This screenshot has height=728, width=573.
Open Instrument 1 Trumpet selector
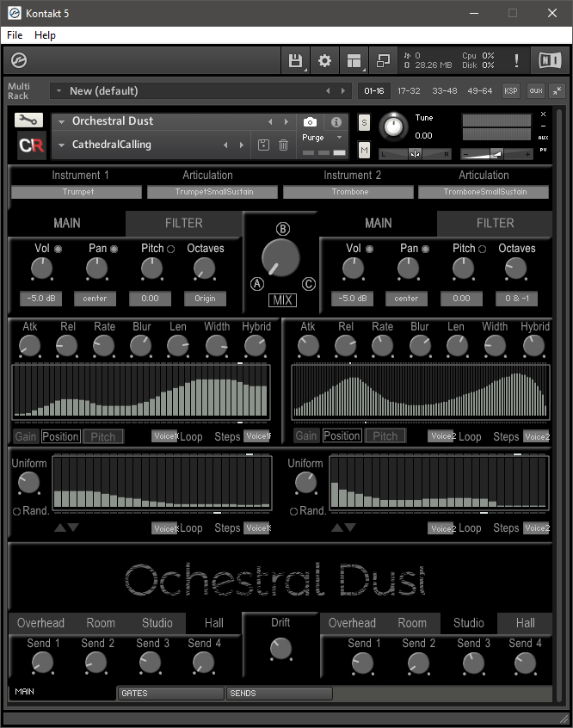click(77, 192)
